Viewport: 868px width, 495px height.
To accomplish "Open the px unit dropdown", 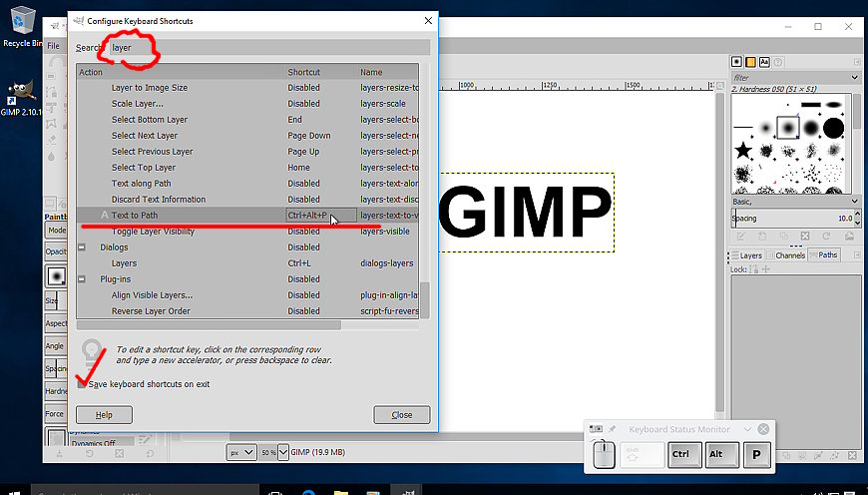I will pos(241,452).
